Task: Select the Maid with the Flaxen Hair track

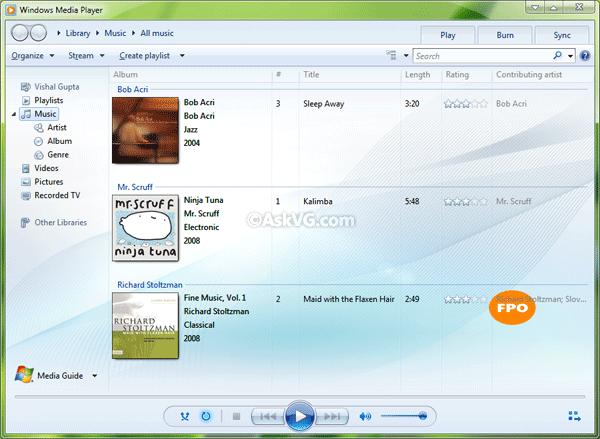Action: pyautogui.click(x=349, y=299)
